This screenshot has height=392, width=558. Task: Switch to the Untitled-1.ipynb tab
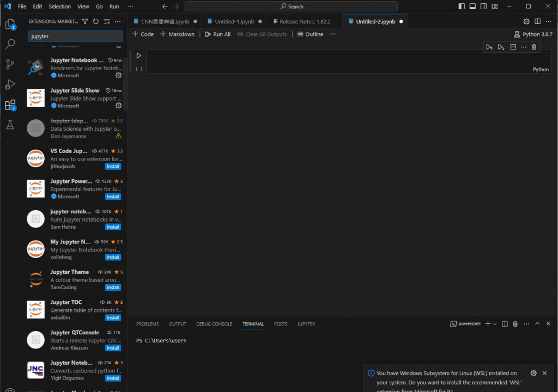coord(234,21)
